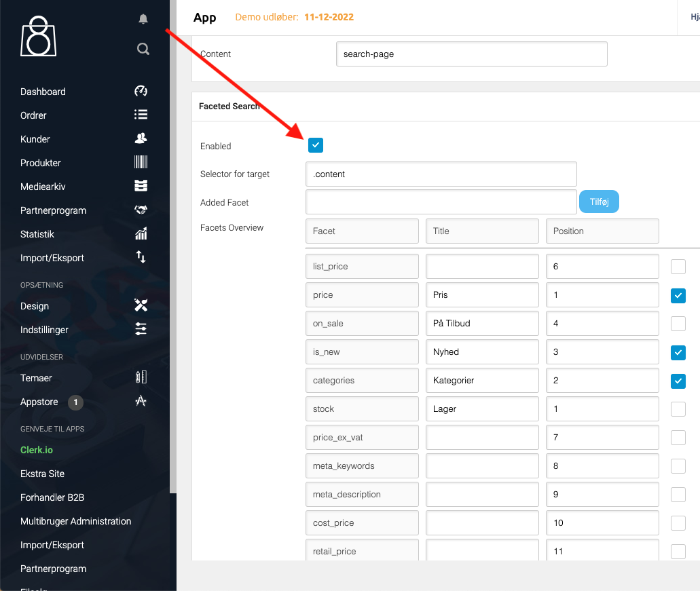This screenshot has width=700, height=591.
Task: Open search via magnifying glass icon
Action: click(143, 49)
